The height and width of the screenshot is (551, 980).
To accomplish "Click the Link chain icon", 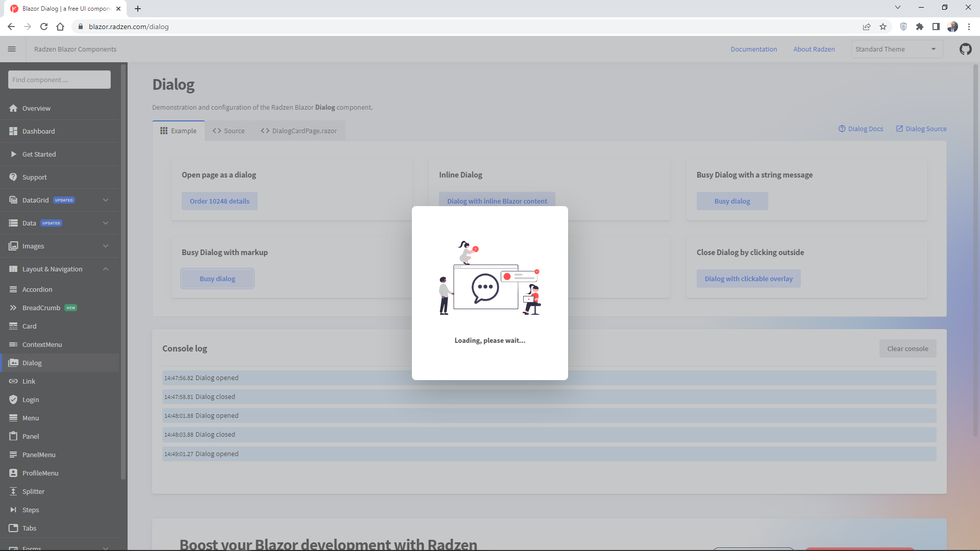I will tap(13, 381).
